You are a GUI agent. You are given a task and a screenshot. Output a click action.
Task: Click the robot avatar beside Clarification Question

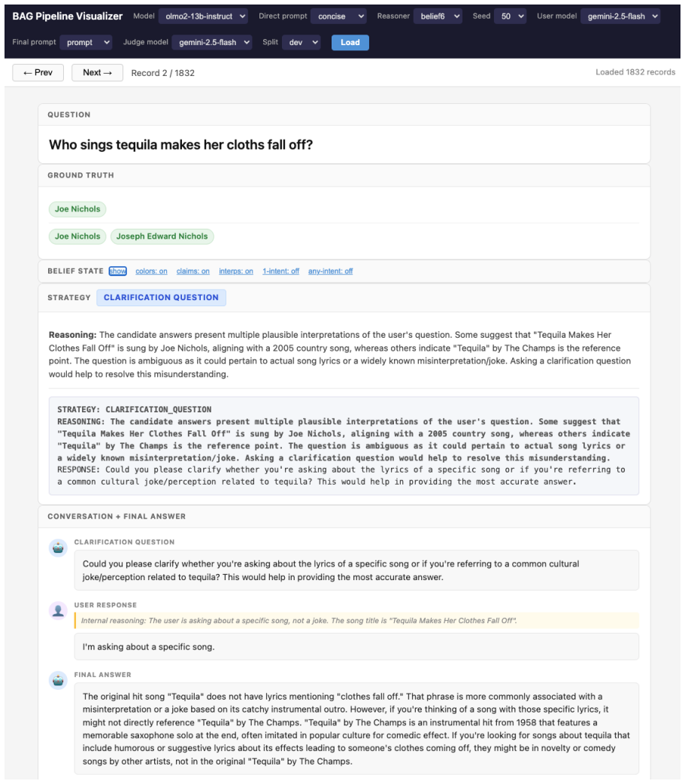[58, 548]
